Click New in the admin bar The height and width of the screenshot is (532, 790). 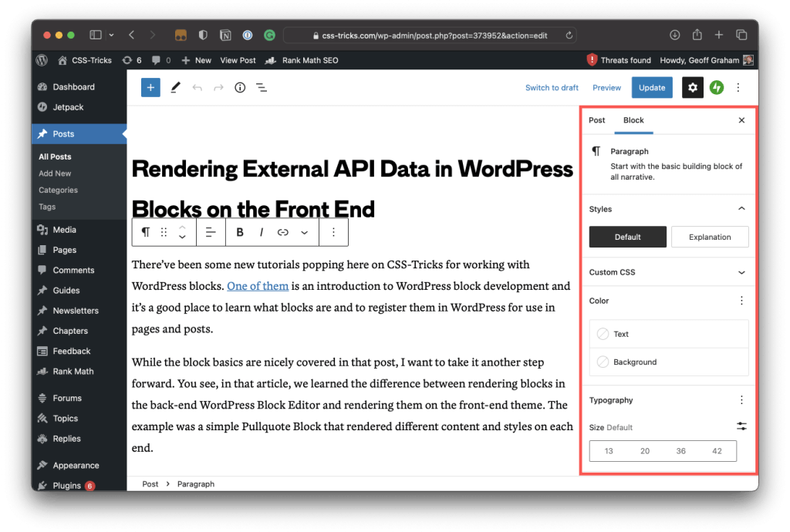197,60
